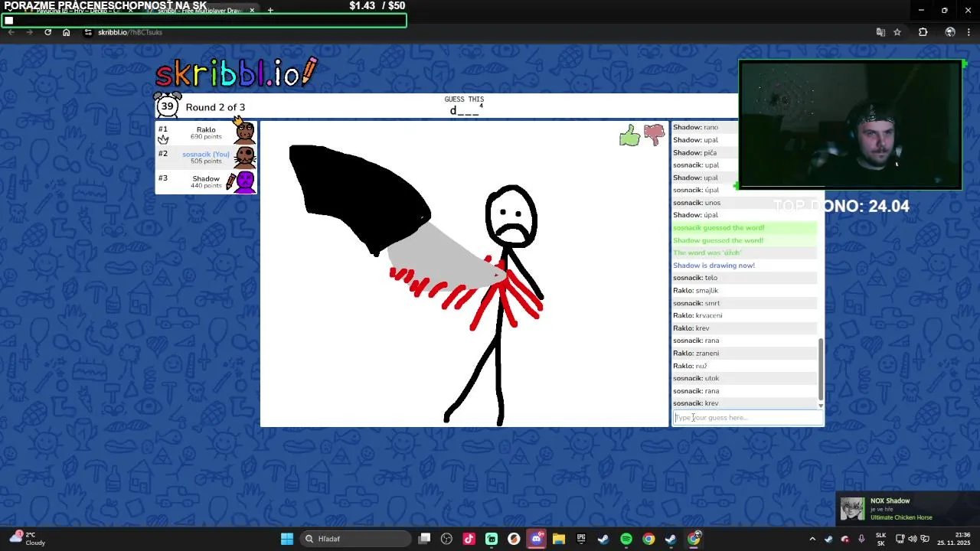The image size is (980, 551).
Task: Click chat message 'sosnacik: smrt'
Action: coord(696,303)
